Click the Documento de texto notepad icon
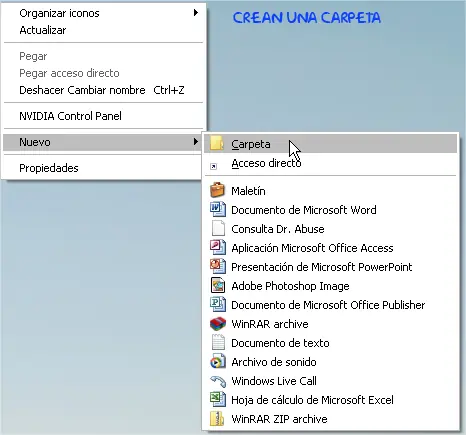This screenshot has height=435, width=466. point(218,343)
